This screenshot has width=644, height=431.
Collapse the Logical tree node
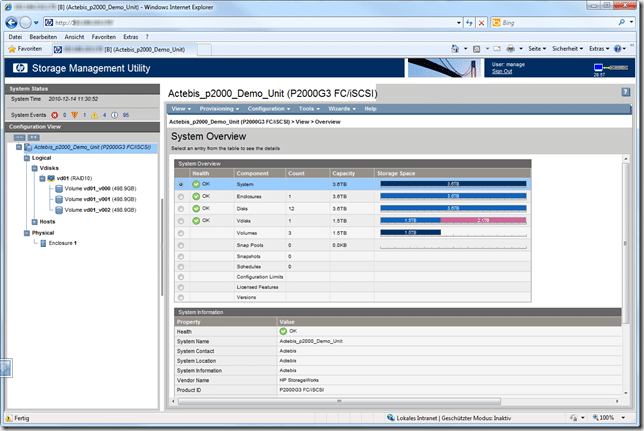(27, 158)
